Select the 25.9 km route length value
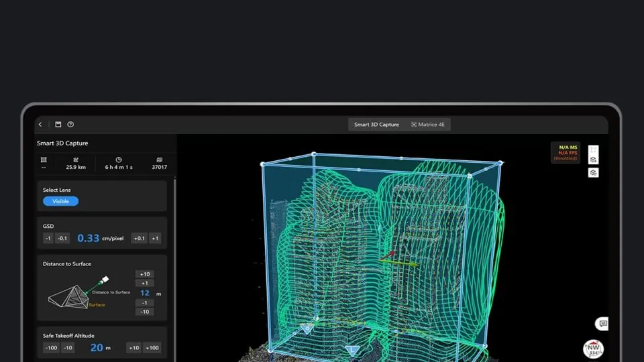The image size is (644, 362). (x=76, y=167)
